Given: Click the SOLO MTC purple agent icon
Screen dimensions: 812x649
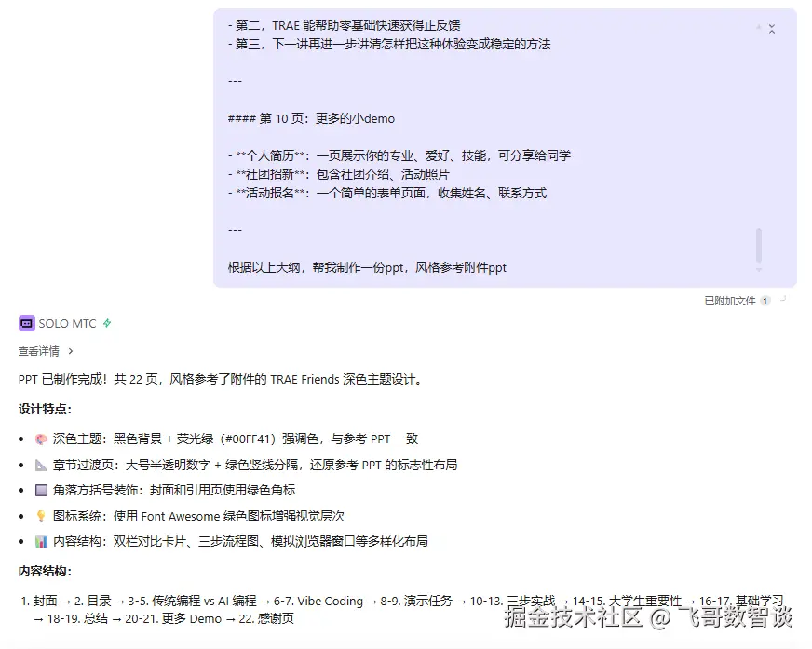Looking at the screenshot, I should tap(26, 323).
